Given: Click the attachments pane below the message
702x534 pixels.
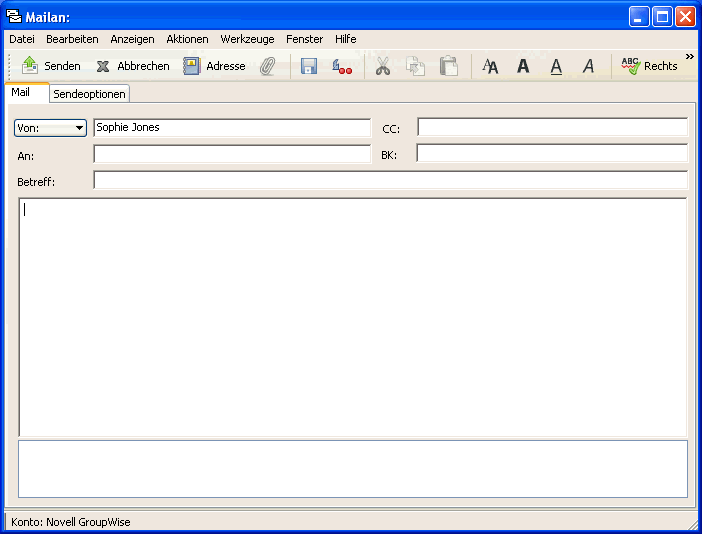Looking at the screenshot, I should [x=353, y=469].
